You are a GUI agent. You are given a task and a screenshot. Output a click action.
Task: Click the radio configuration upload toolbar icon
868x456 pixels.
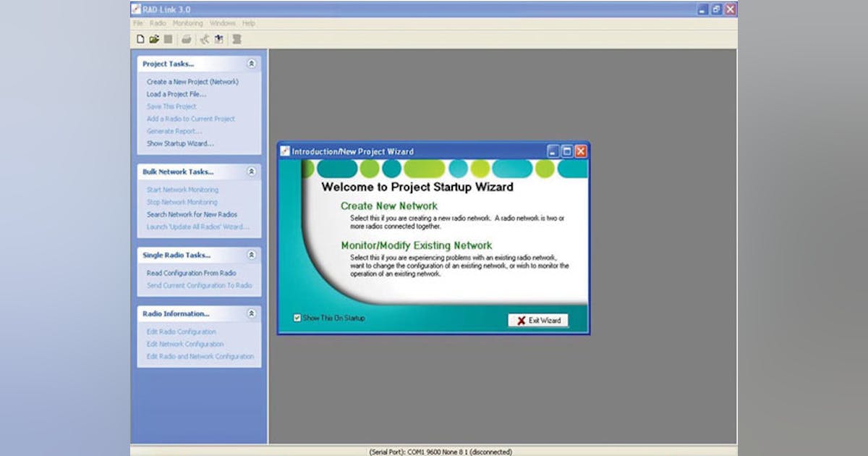pyautogui.click(x=219, y=40)
